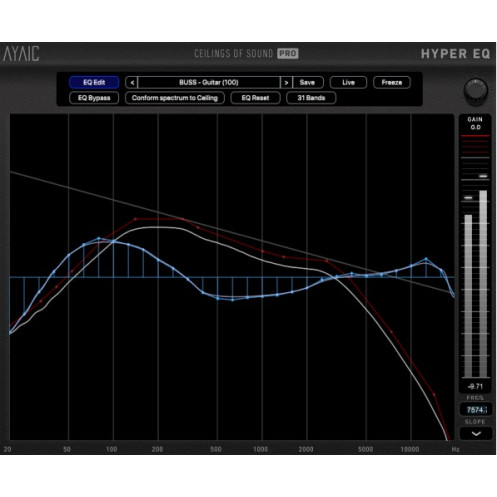
Task: Click the AYAIC logo
Action: (21, 54)
